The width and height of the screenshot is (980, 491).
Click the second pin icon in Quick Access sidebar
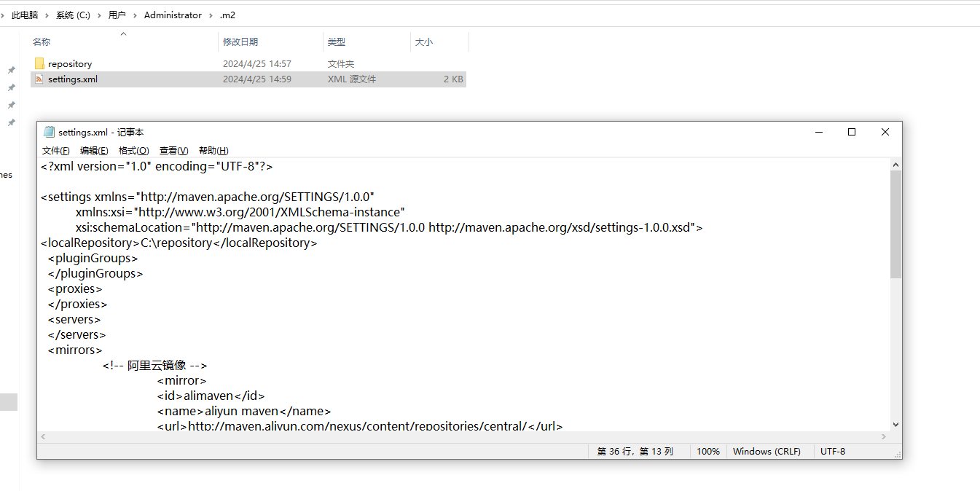(10, 87)
